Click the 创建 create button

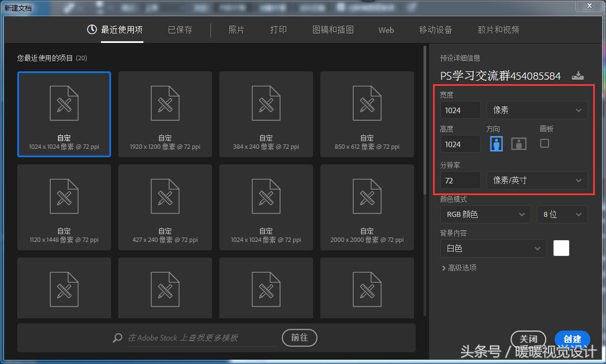[x=572, y=339]
